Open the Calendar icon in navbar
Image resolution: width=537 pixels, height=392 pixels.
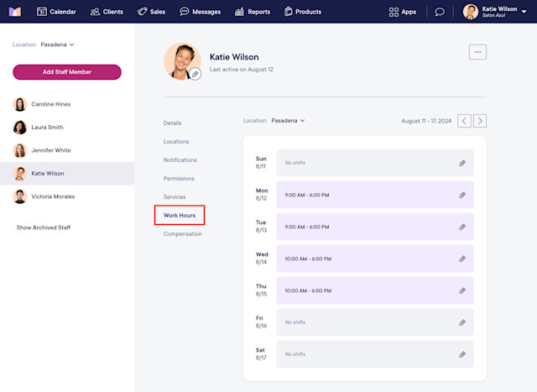pos(42,12)
